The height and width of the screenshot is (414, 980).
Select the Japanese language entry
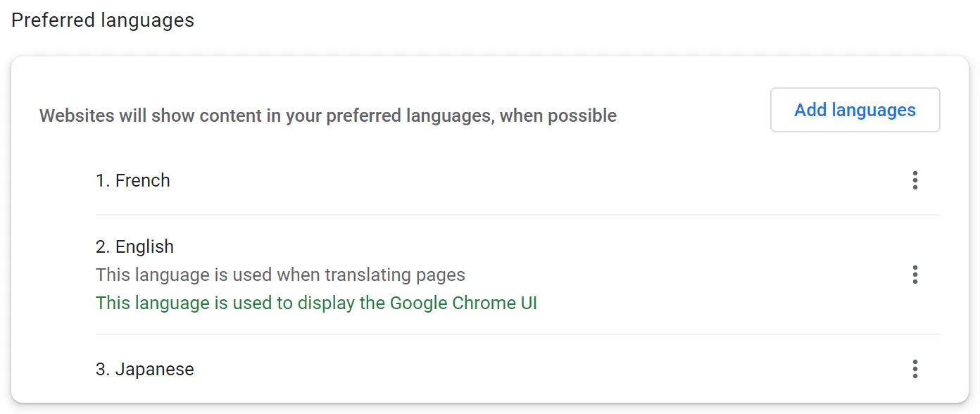point(154,369)
